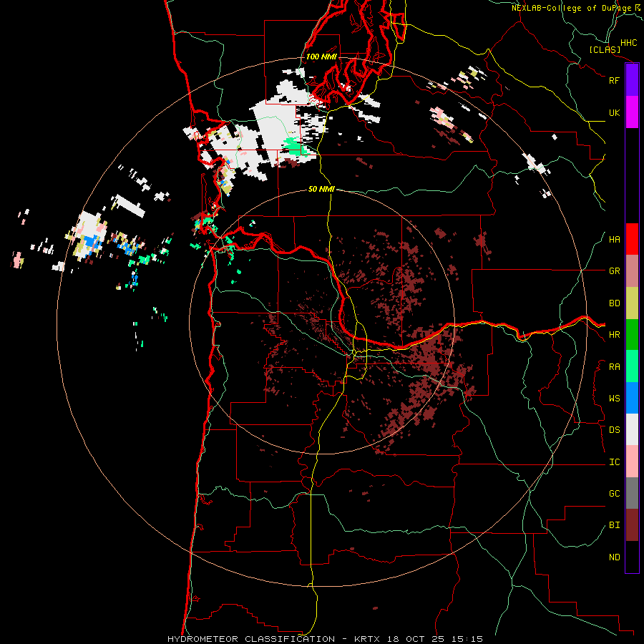
Task: Click the HA red legend swatch
Action: click(x=632, y=239)
